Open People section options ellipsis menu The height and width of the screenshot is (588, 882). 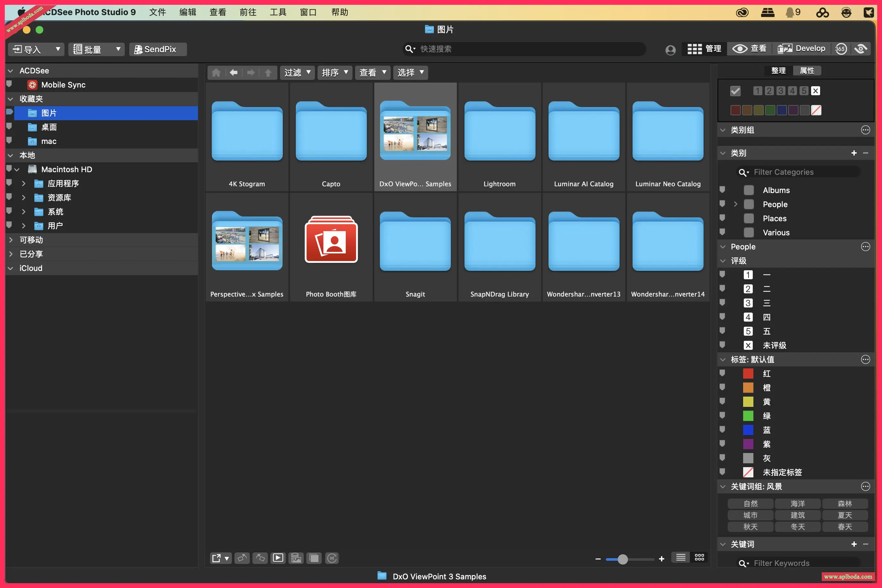tap(865, 247)
